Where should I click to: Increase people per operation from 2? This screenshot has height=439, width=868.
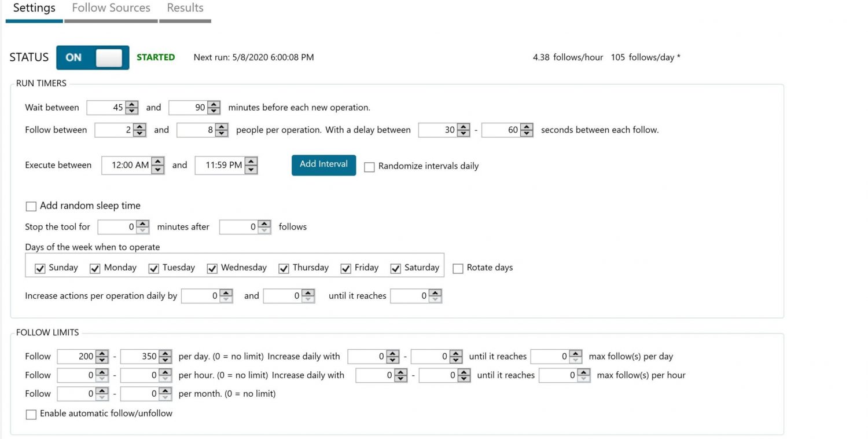click(139, 127)
